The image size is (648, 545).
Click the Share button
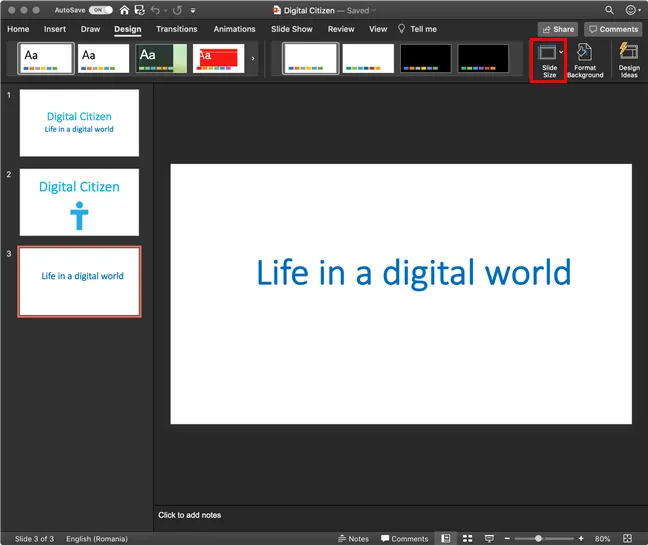[558, 29]
